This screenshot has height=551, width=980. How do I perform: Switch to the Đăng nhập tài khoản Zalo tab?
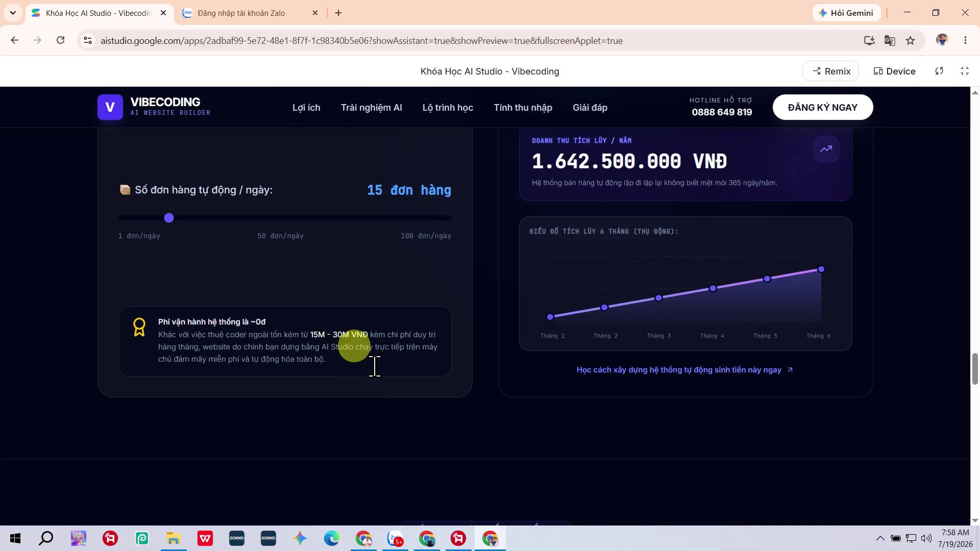[x=241, y=13]
